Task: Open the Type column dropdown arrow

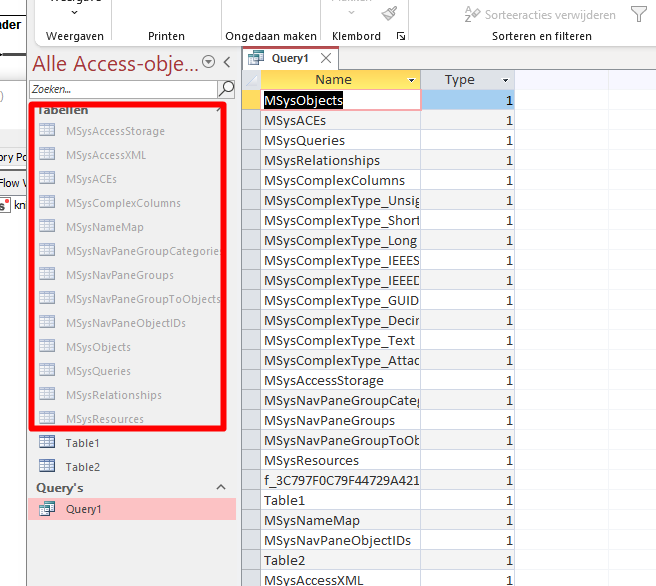Action: click(x=505, y=80)
